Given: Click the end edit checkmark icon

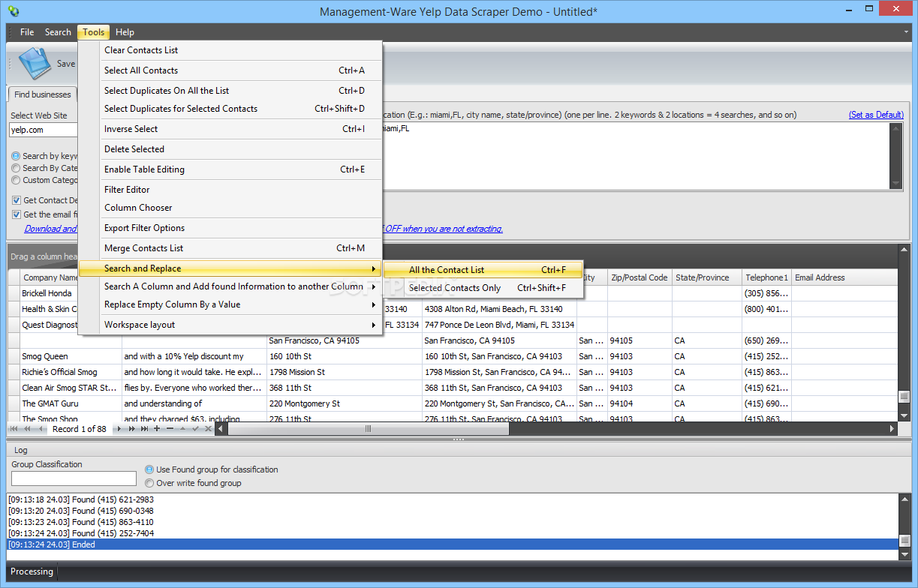Looking at the screenshot, I should [194, 429].
